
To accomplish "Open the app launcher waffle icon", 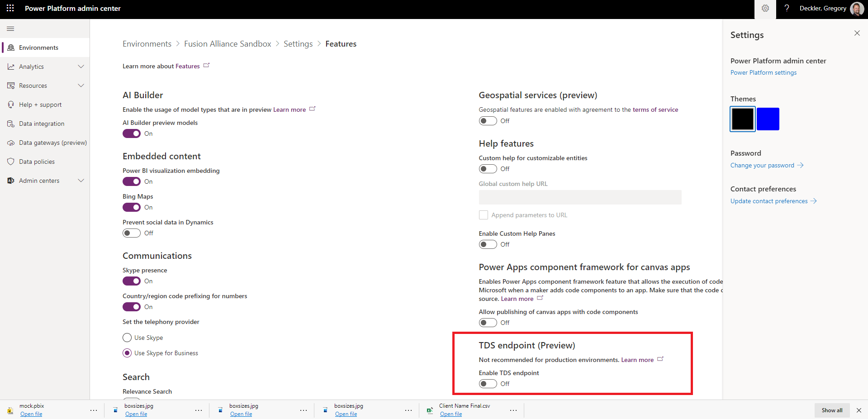I will click(10, 8).
